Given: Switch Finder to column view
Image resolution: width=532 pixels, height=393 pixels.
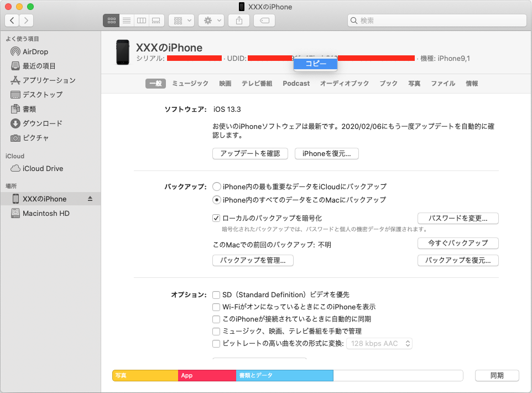Looking at the screenshot, I should (141, 20).
